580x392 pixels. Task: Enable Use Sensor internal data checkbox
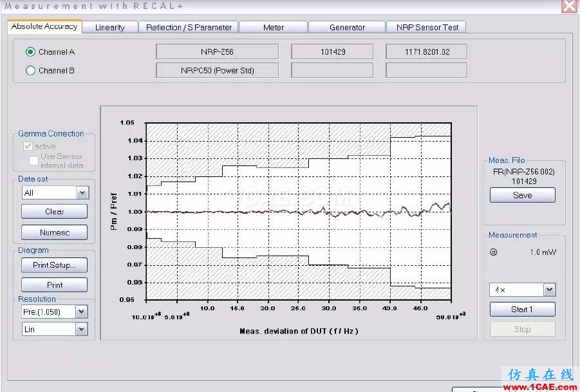coord(33,160)
